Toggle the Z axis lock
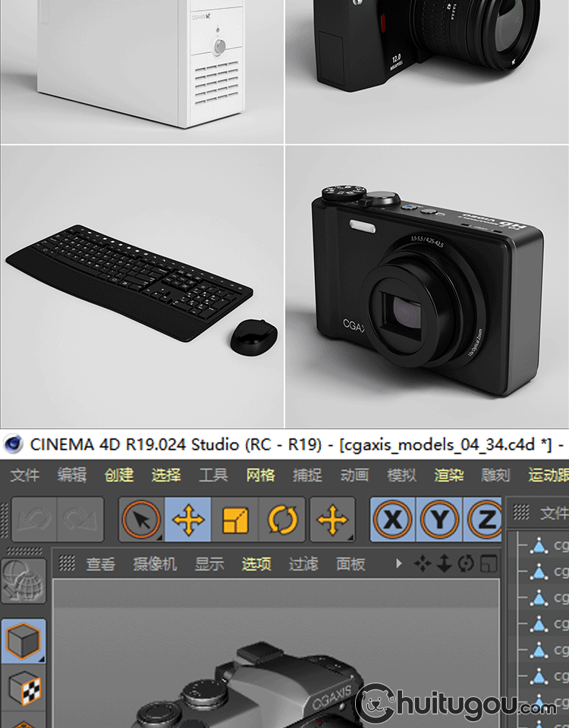The image size is (569, 728). point(486,520)
